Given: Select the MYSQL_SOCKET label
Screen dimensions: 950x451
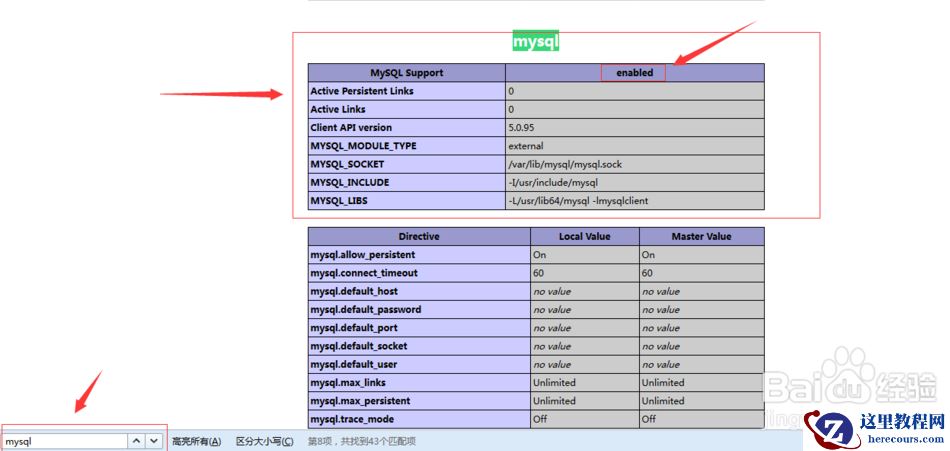Looking at the screenshot, I should tap(347, 164).
